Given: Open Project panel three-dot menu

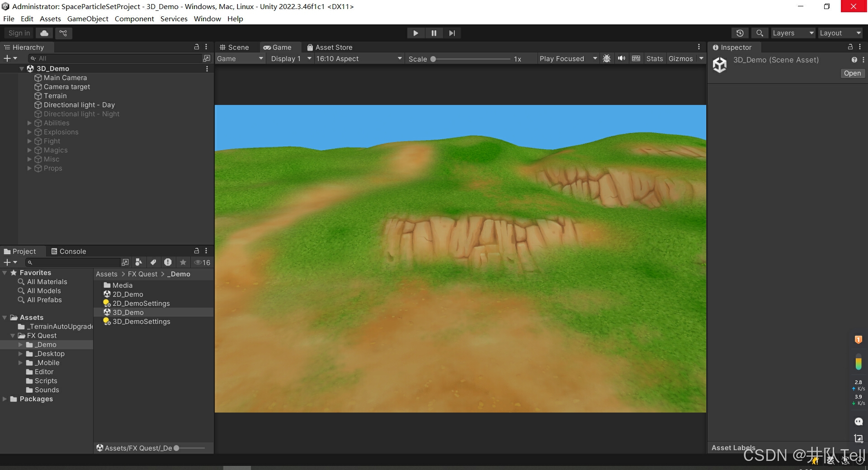Looking at the screenshot, I should point(206,251).
